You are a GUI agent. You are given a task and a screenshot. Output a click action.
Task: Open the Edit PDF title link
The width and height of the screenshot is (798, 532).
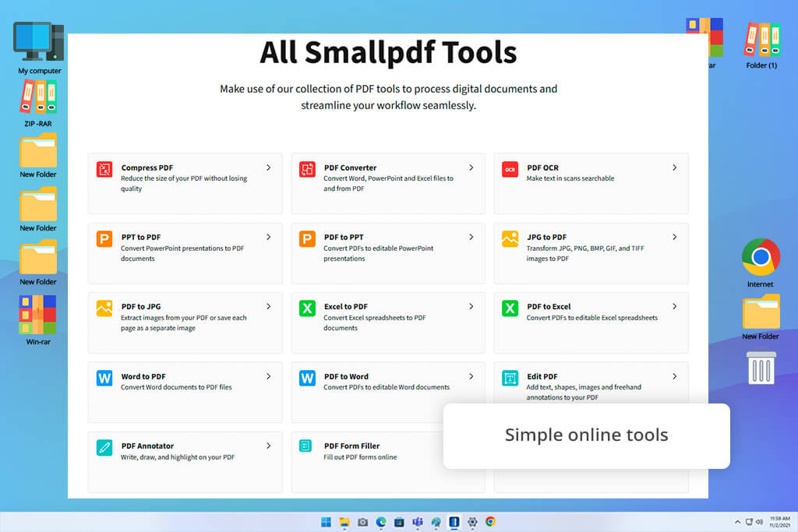tap(542, 376)
